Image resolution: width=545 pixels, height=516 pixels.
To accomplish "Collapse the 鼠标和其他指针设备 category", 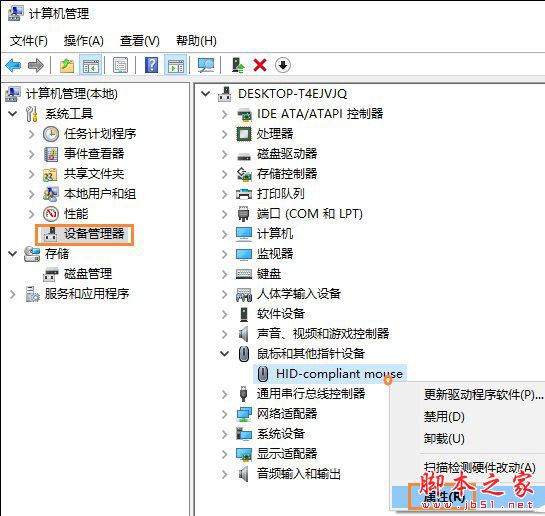I will (x=225, y=354).
